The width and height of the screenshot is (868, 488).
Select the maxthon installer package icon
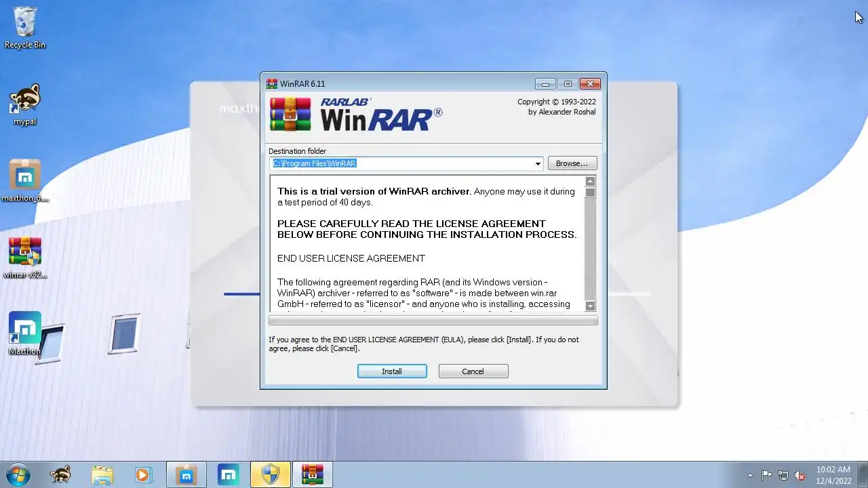point(25,180)
